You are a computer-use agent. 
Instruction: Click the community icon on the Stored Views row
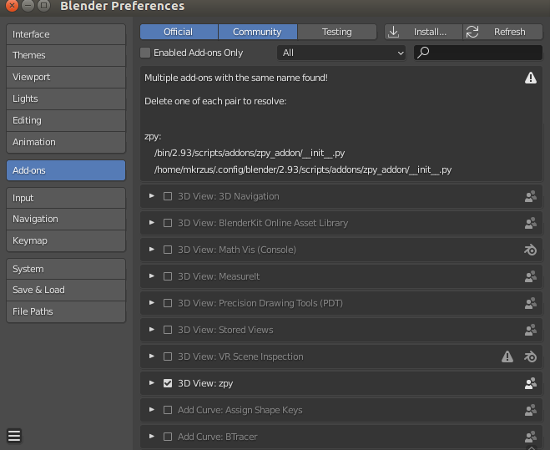tap(530, 330)
